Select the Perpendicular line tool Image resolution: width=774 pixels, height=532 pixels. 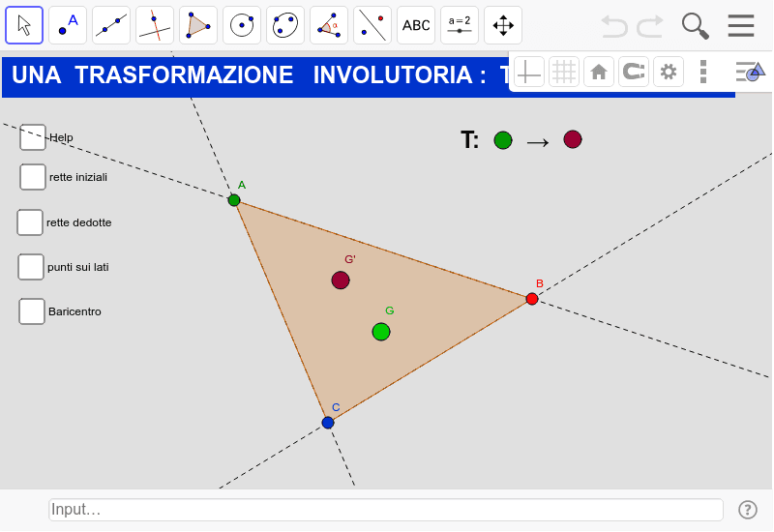point(155,25)
